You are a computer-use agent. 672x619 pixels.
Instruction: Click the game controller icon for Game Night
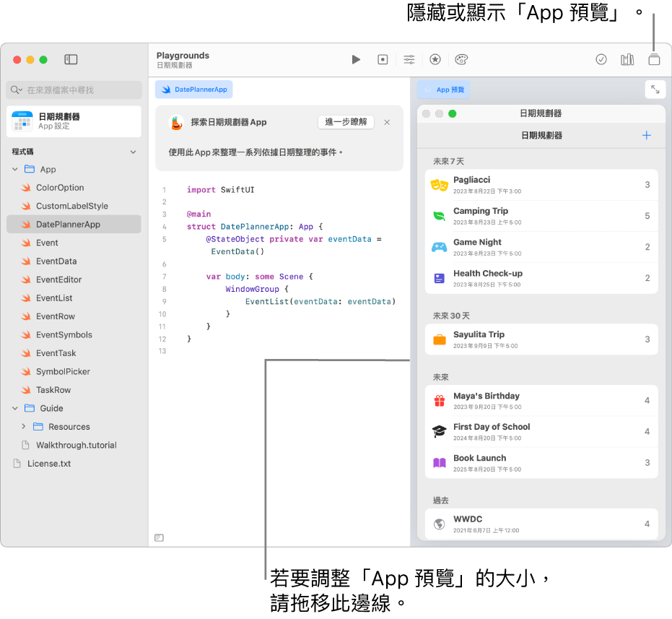[440, 247]
